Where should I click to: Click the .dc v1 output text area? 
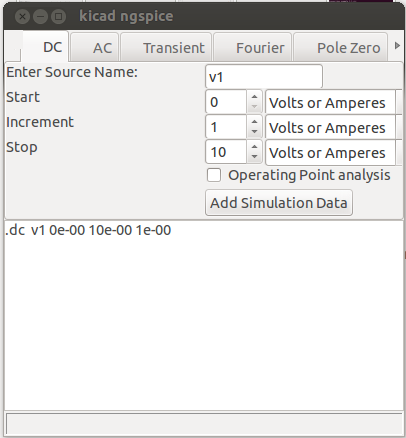[x=204, y=315]
